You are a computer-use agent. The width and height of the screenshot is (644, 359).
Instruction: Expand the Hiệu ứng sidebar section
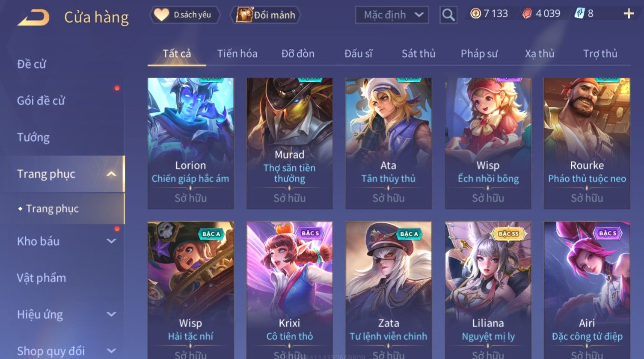[111, 314]
